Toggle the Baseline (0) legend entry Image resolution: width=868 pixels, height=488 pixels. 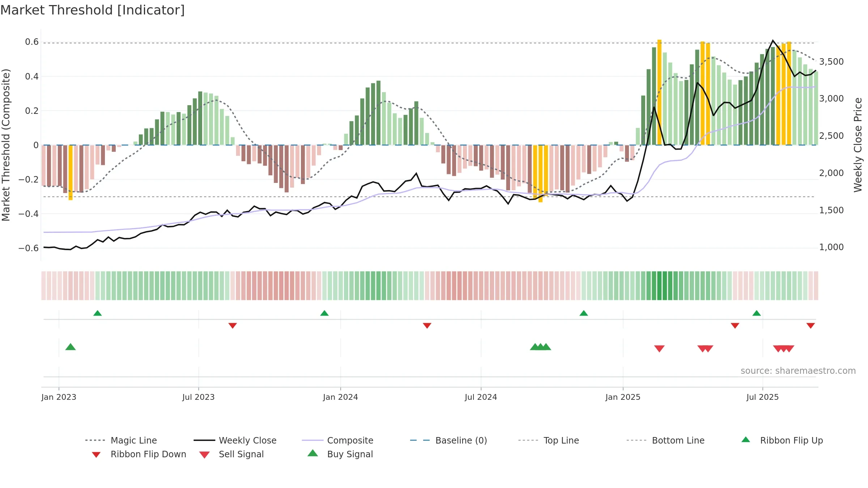point(448,440)
